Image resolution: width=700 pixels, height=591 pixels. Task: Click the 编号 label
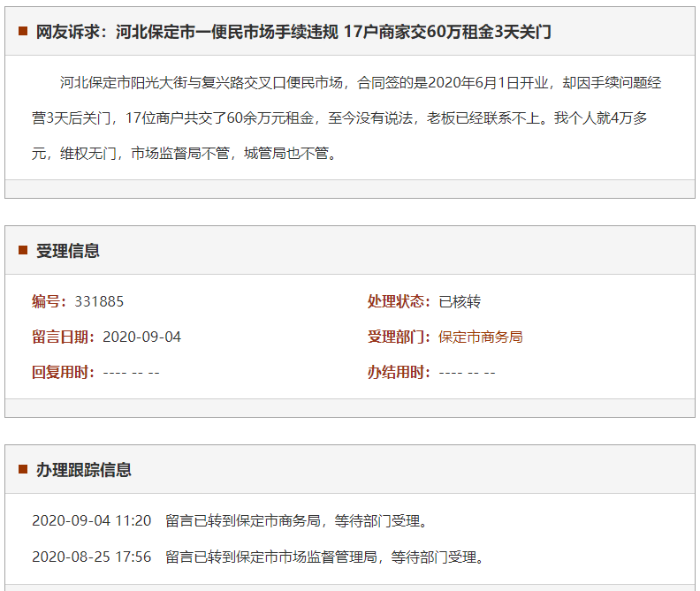point(49,301)
